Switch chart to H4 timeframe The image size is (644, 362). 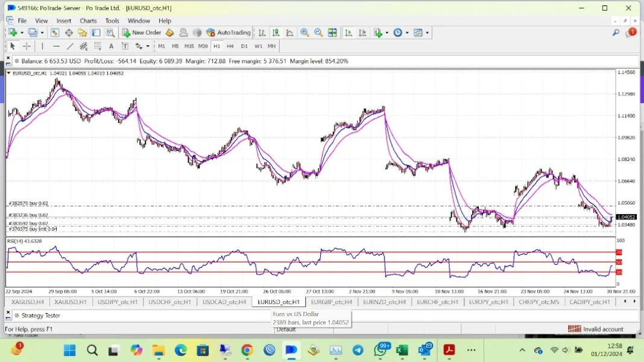tap(230, 46)
